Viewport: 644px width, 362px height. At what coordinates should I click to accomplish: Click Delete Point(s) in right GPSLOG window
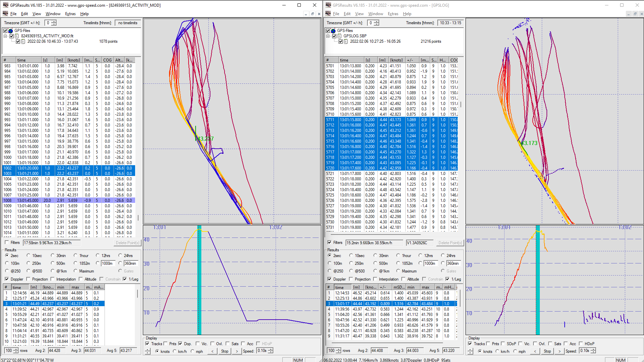point(450,243)
